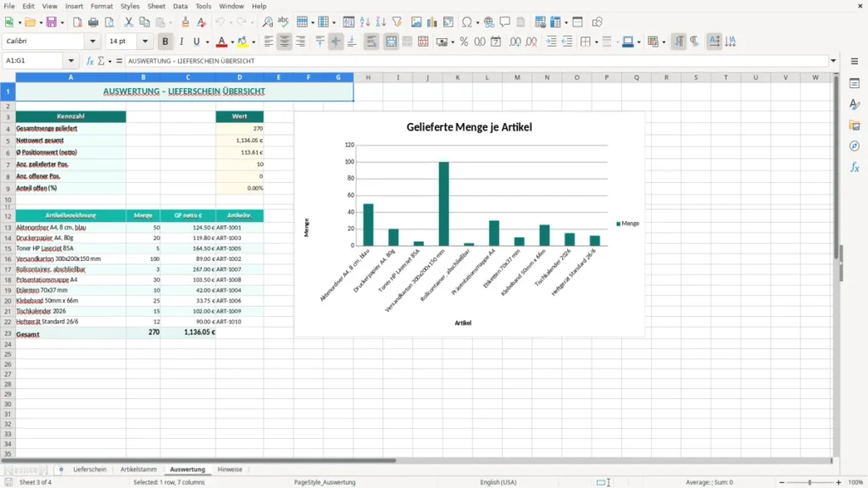
Task: Click the zoom slider in status bar
Action: [810, 482]
